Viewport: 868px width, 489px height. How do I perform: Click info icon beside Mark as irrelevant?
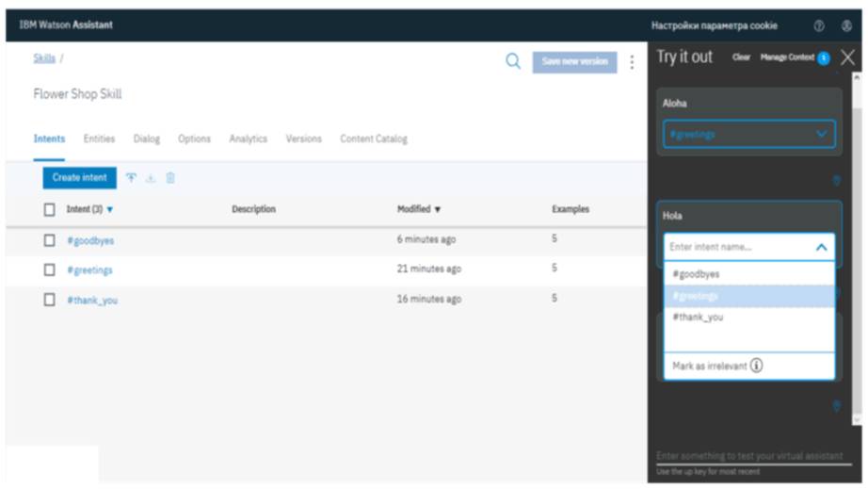[756, 366]
